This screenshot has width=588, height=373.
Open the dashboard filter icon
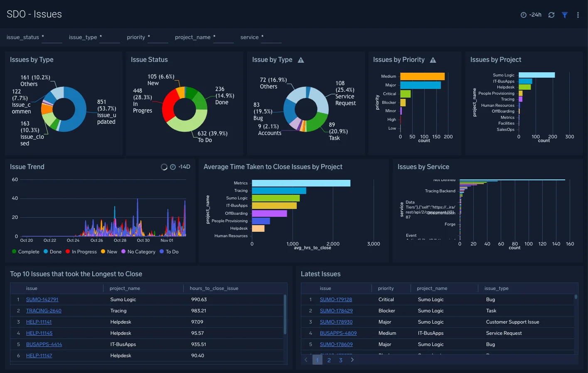[x=564, y=15]
